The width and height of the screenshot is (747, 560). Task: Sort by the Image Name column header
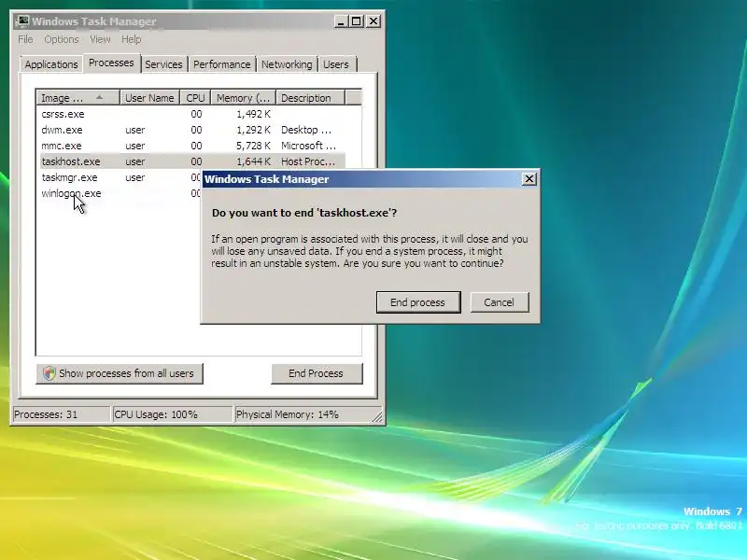78,98
